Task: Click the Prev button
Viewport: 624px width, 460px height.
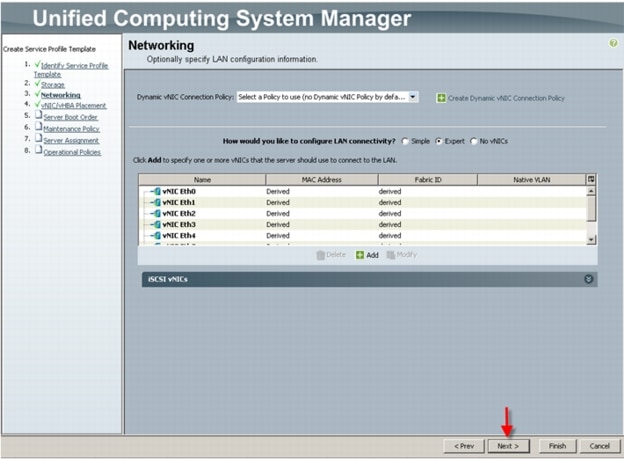Action: point(464,446)
